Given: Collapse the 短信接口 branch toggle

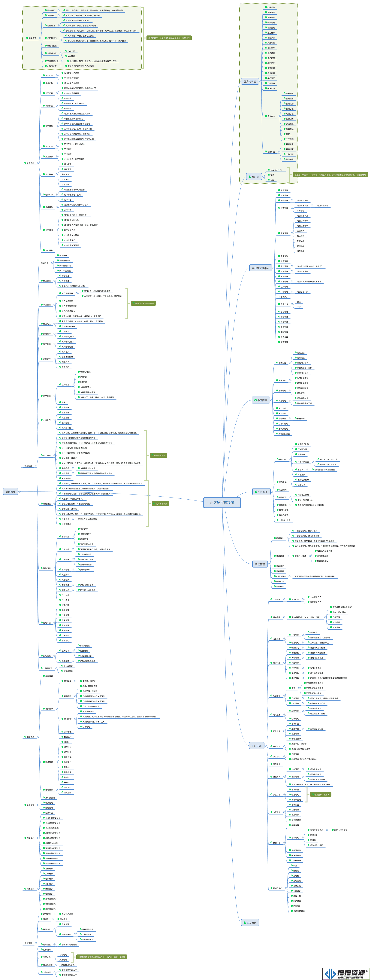Looking at the screenshot, I should tap(59, 26).
